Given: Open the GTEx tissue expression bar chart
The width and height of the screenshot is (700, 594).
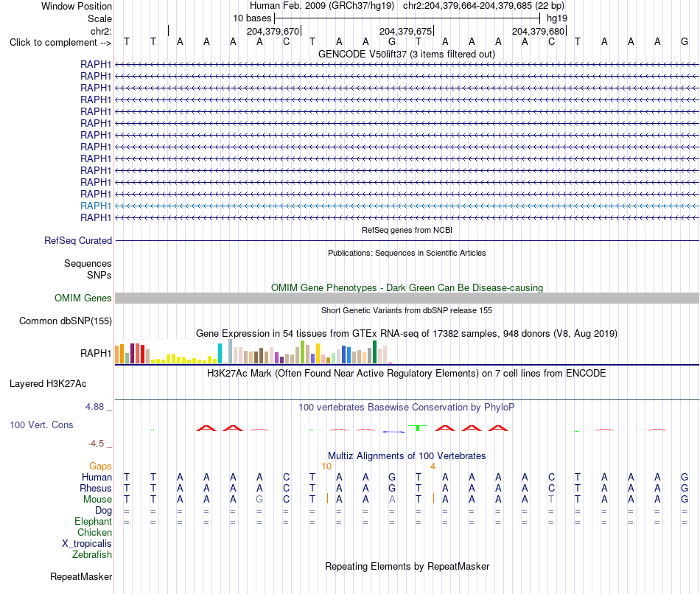Looking at the screenshot, I should [253, 352].
